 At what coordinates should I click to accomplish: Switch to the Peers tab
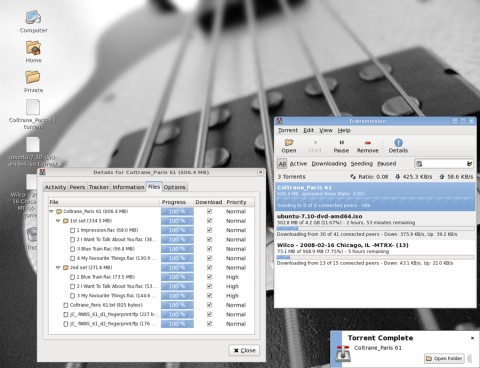pyautogui.click(x=77, y=187)
